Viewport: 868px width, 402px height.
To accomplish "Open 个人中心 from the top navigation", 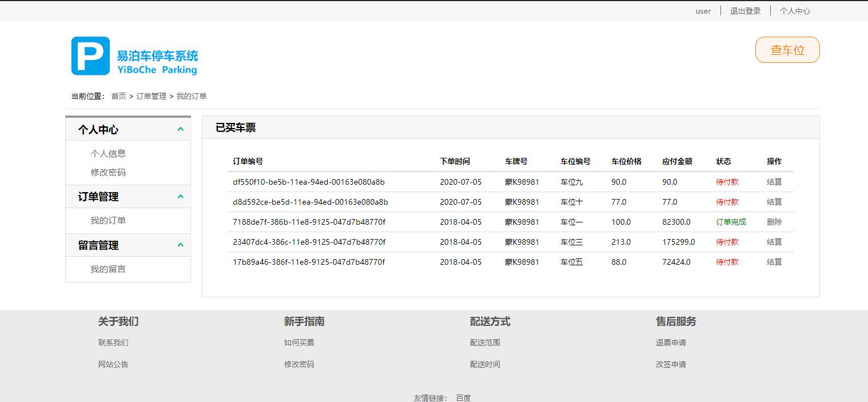I will pos(795,10).
